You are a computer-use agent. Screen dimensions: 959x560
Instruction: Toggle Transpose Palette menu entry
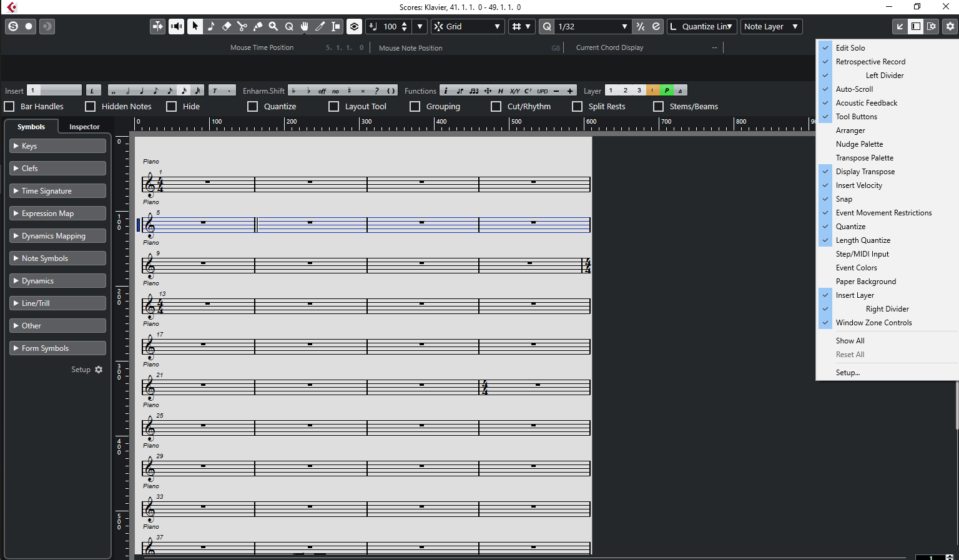click(x=887, y=158)
